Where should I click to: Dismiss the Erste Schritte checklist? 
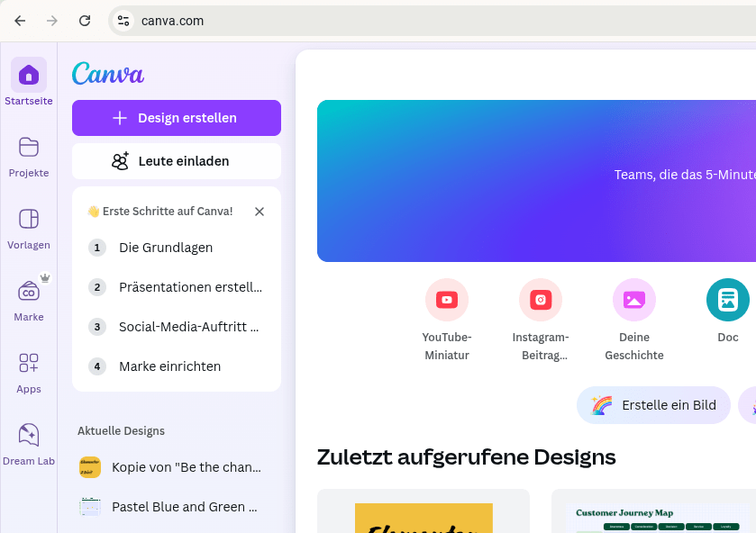point(260,211)
